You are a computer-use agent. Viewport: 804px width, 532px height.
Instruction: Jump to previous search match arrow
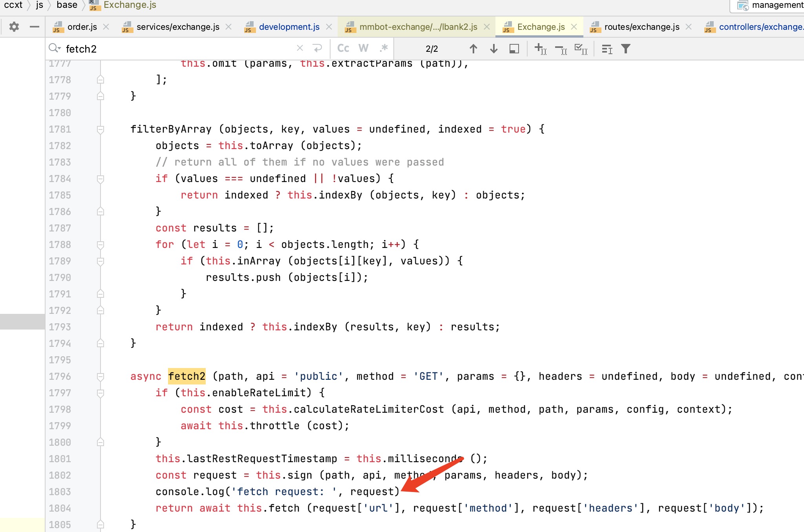click(x=474, y=49)
